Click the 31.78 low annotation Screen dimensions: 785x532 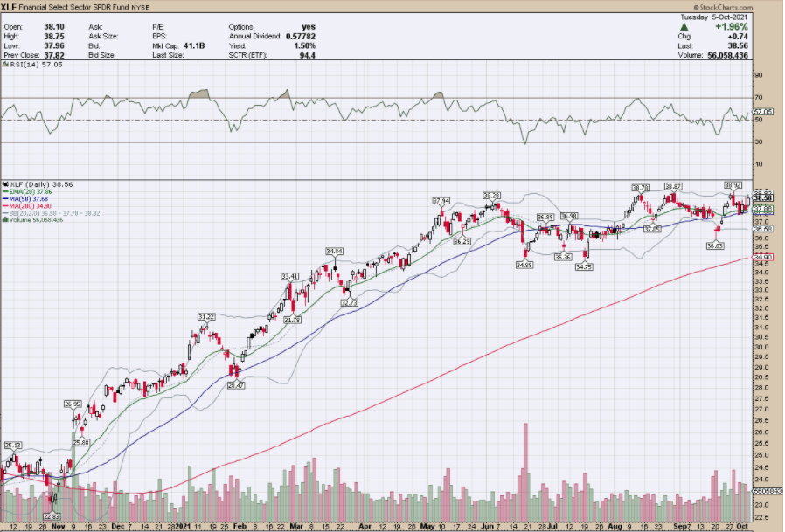coord(292,320)
